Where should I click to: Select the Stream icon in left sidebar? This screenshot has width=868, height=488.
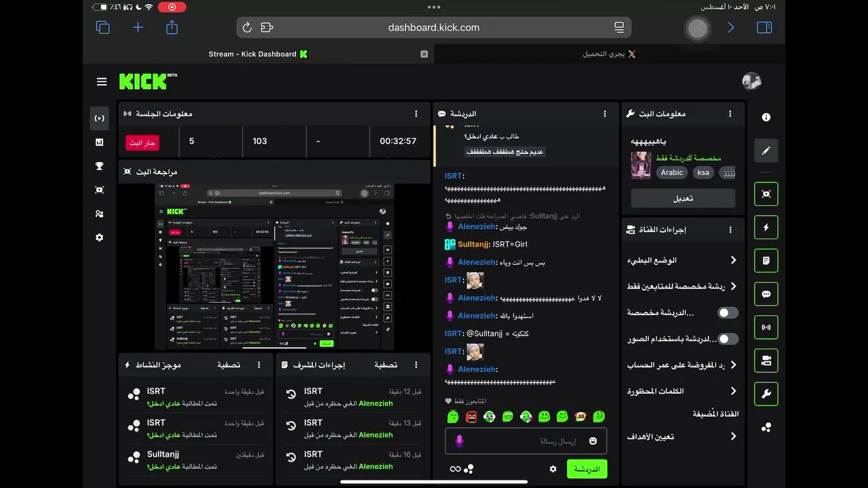[100, 118]
